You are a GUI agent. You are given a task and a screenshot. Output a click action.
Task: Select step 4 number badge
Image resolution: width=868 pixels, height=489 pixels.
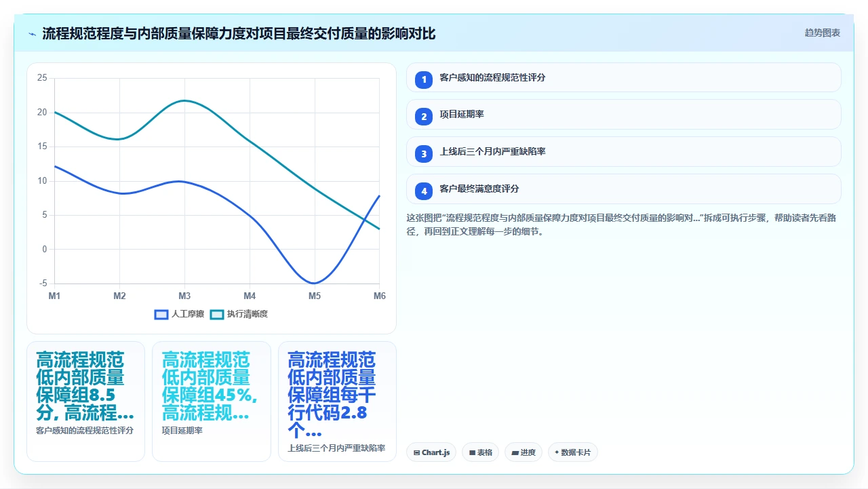424,191
